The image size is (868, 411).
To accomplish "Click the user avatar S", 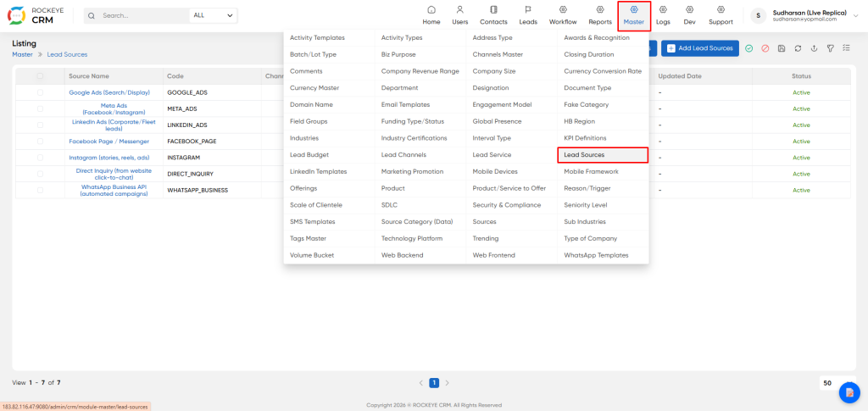I will point(759,15).
